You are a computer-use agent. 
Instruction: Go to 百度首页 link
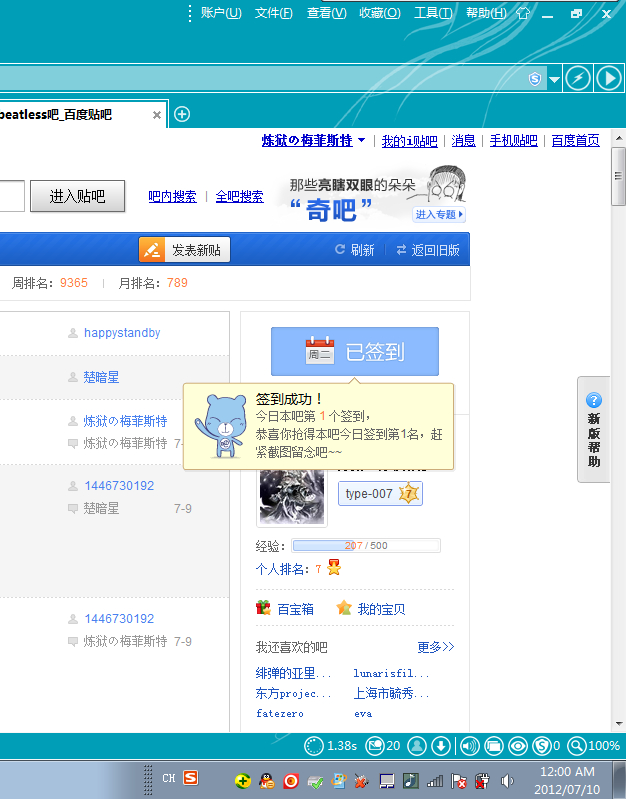point(576,141)
